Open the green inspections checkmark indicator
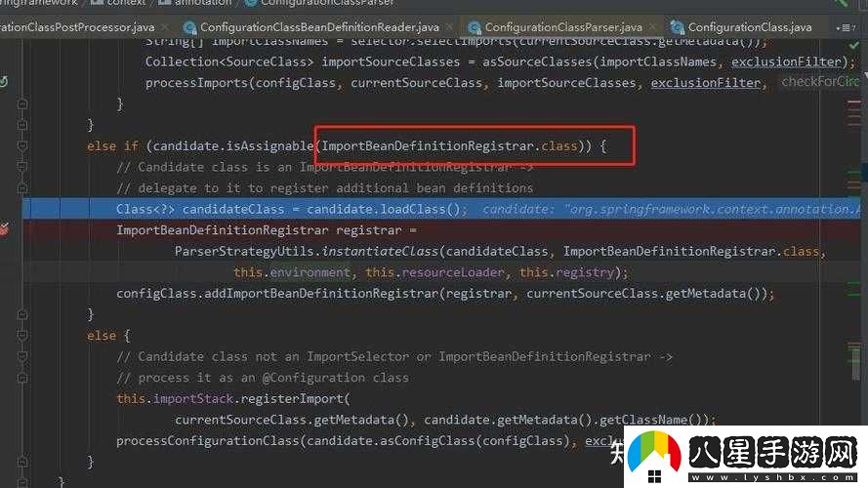Screen dimensions: 868x488 coord(854,45)
